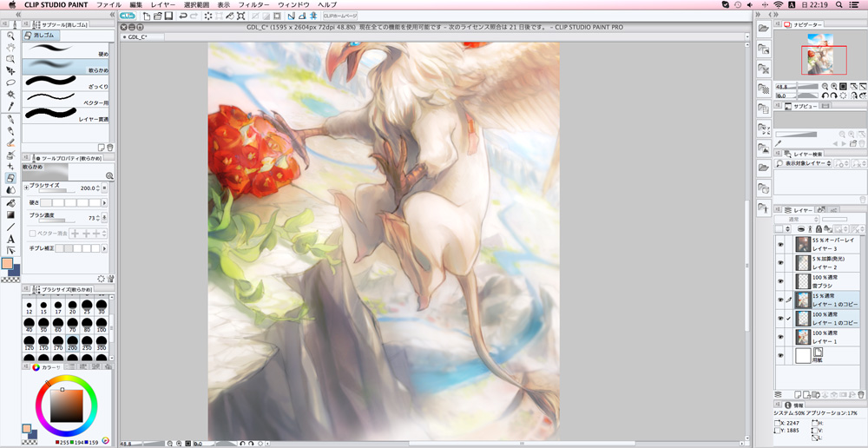Select the eyedropper tool
This screenshot has height=448, width=868.
coord(10,106)
